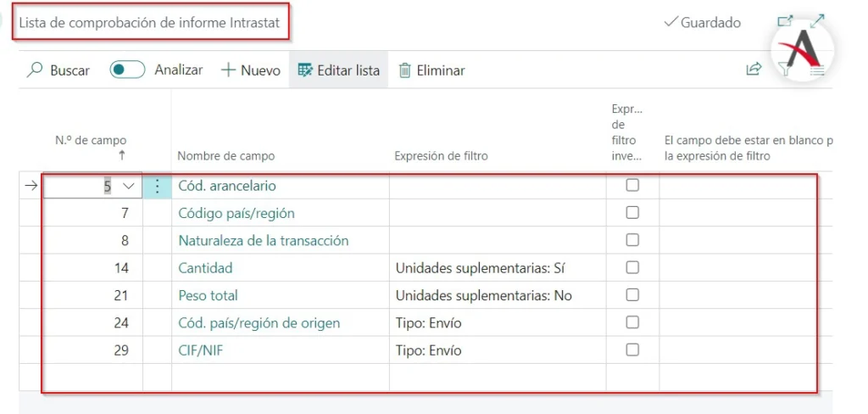Click the empty new row field number cell
Screen dimensions: 868x414
click(x=92, y=377)
